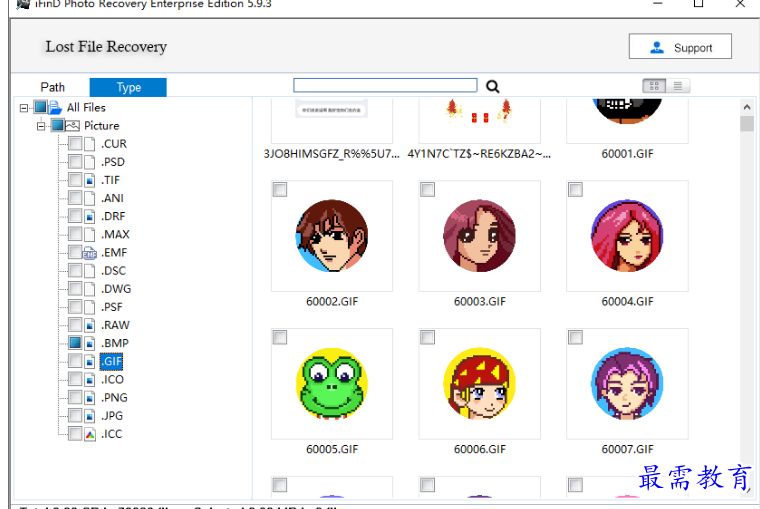760x509 pixels.
Task: Select the 60002.GIF thumbnail image
Action: click(x=332, y=236)
